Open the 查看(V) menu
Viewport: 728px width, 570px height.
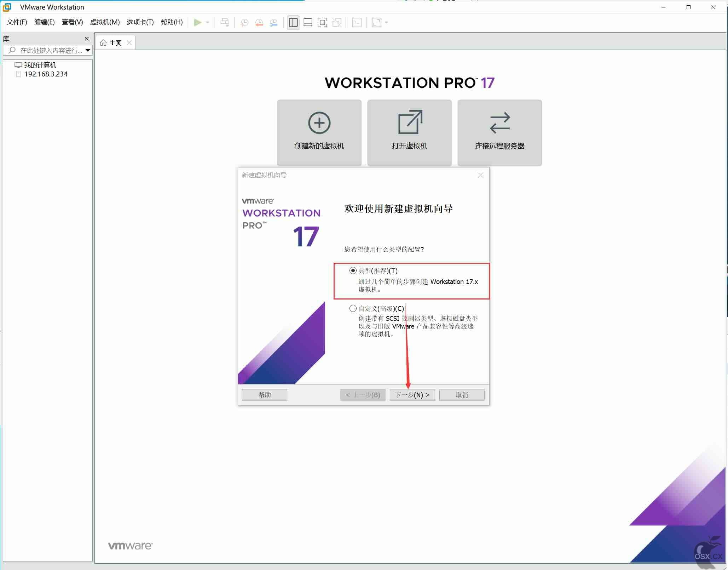[x=73, y=22]
